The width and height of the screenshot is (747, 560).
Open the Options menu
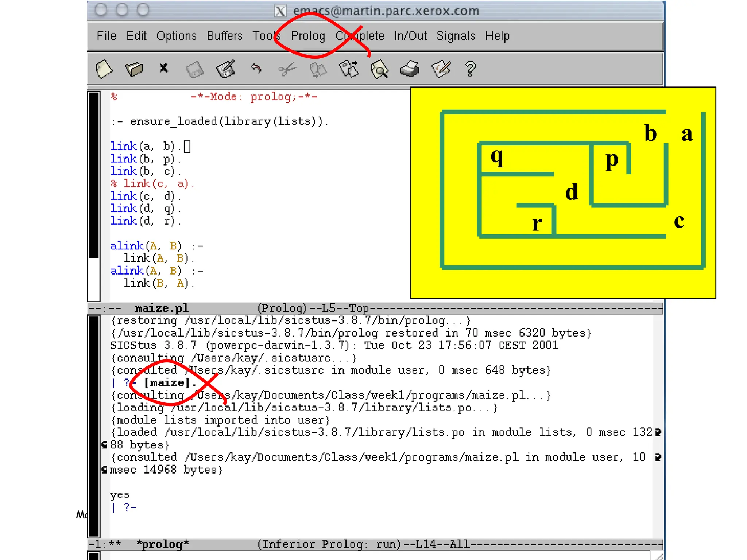[x=177, y=36]
